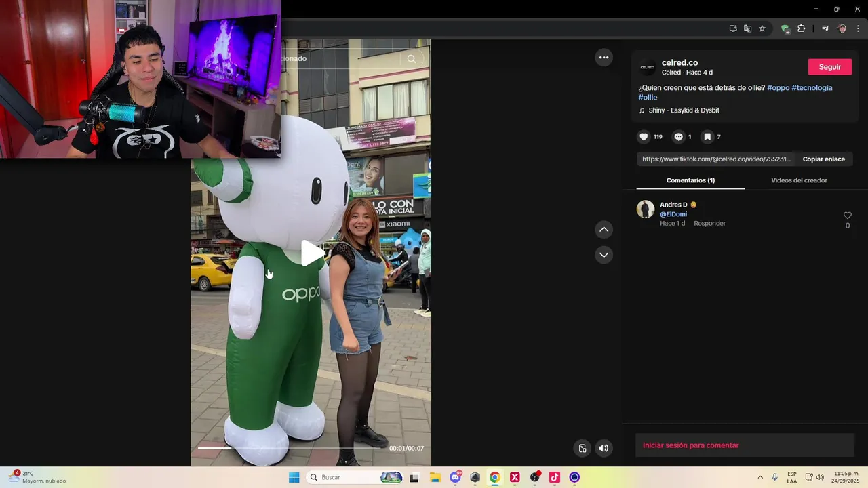Open Chrome three-dot menu
Image resolution: width=868 pixels, height=488 pixels.
coord(858,28)
